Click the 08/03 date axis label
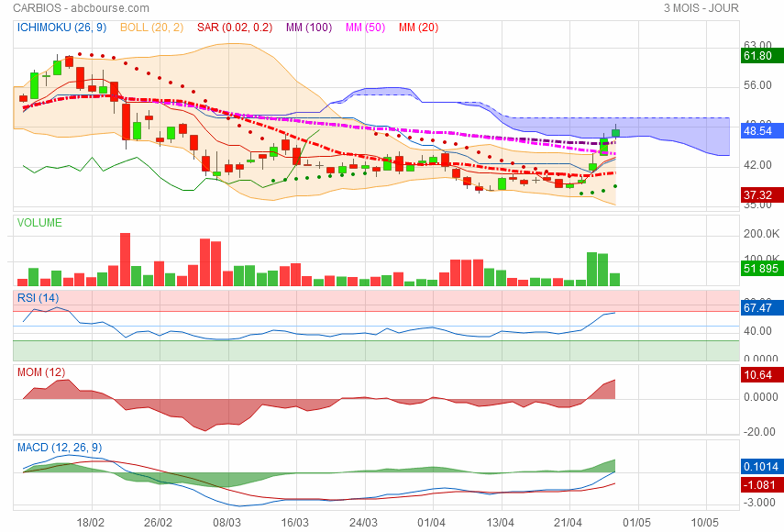Image resolution: width=784 pixels, height=532 pixels. pos(227,523)
